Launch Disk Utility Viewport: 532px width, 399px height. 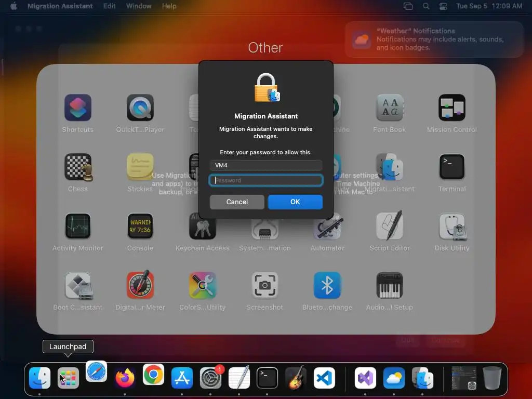click(452, 226)
